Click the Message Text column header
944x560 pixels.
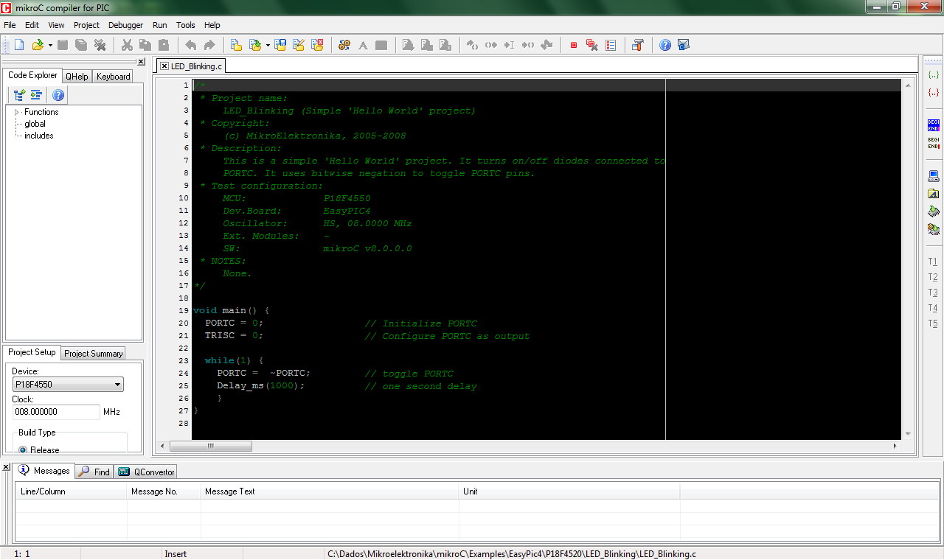330,491
